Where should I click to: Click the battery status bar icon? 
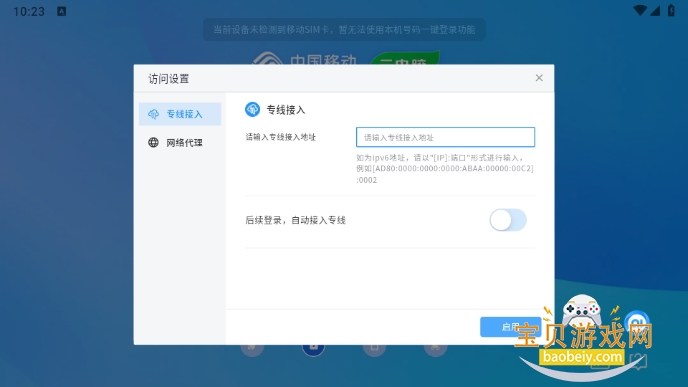pyautogui.click(x=671, y=11)
